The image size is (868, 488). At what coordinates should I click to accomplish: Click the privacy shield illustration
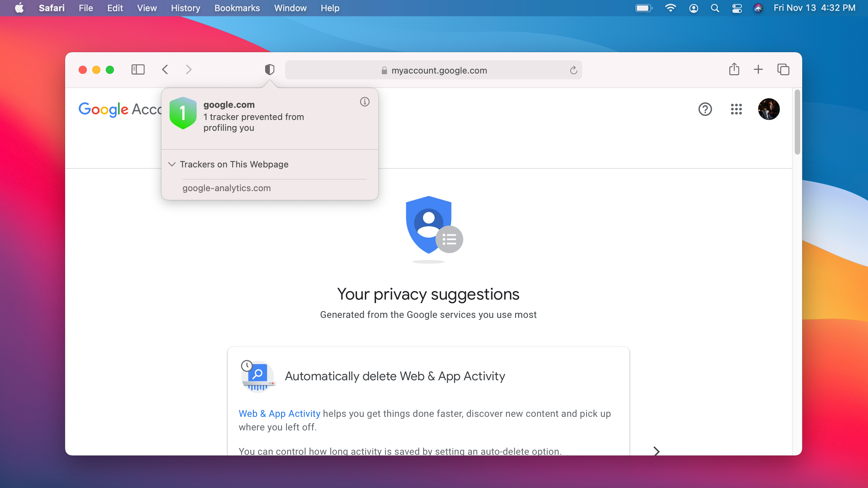click(434, 229)
